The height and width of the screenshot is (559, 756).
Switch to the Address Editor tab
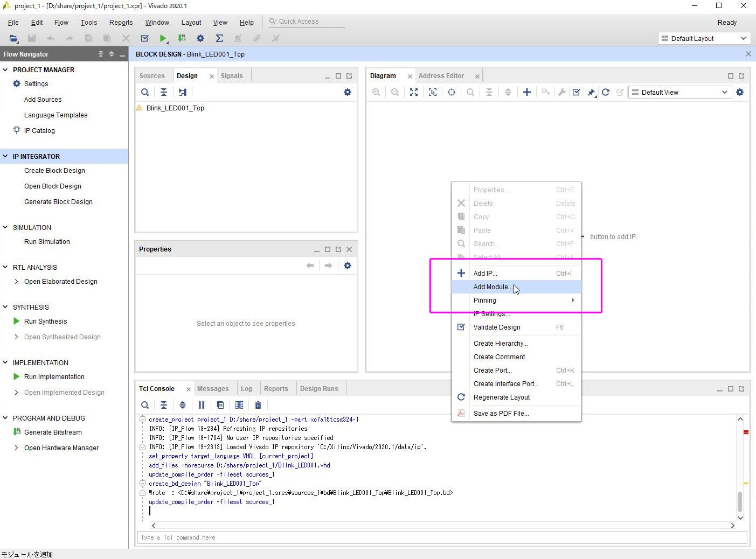(x=441, y=76)
